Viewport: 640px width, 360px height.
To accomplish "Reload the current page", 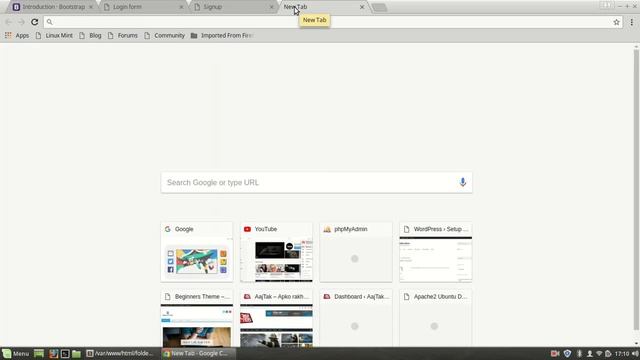I will coord(35,22).
